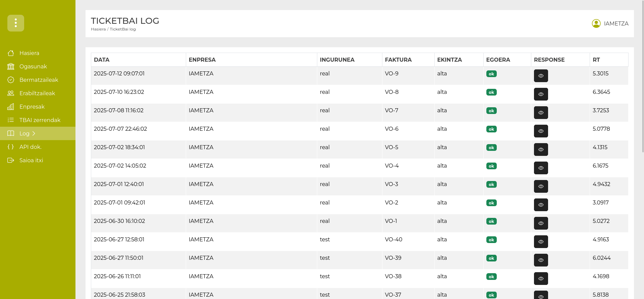View response for invoice VO-6

tap(541, 131)
